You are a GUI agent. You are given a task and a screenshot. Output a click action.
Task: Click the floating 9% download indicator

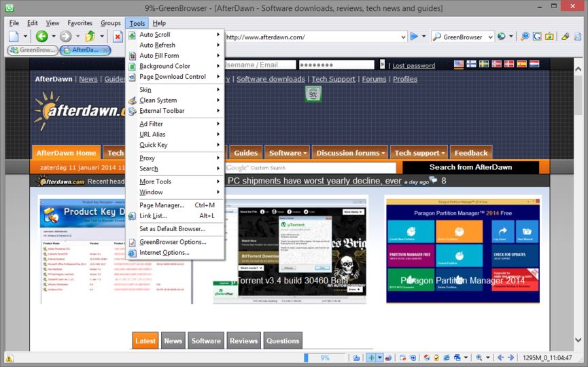tap(313, 94)
